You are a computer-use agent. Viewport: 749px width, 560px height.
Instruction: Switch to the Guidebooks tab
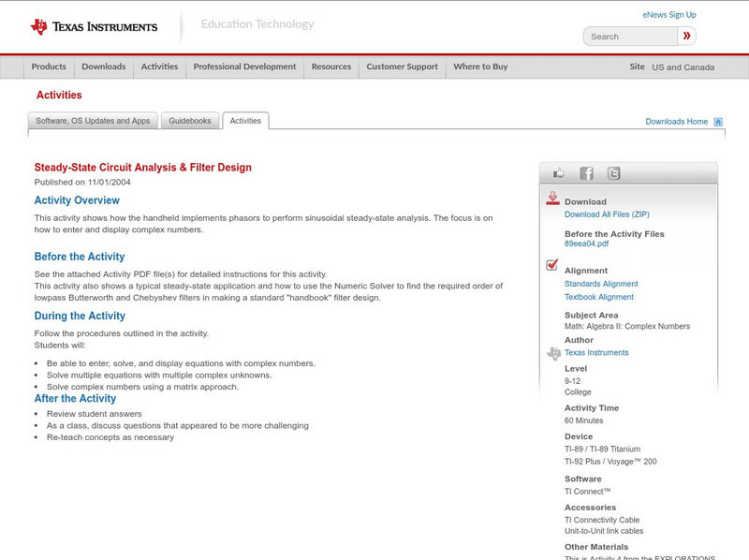pos(190,121)
